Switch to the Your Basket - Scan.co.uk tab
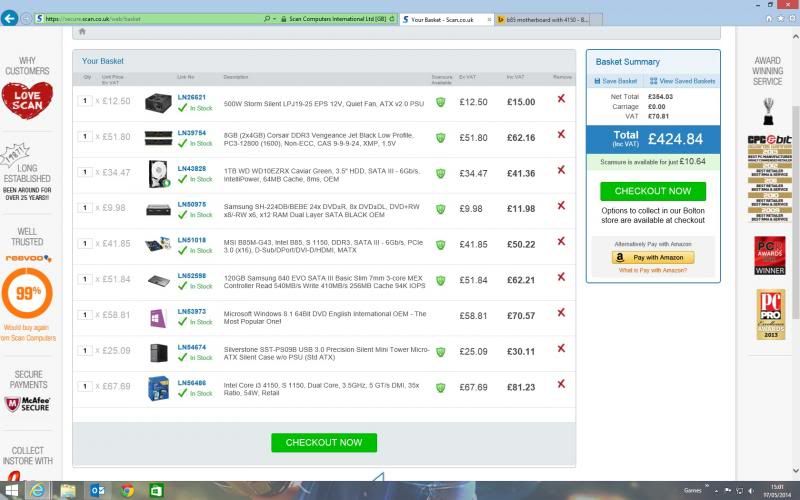800x500 pixels. [446, 19]
